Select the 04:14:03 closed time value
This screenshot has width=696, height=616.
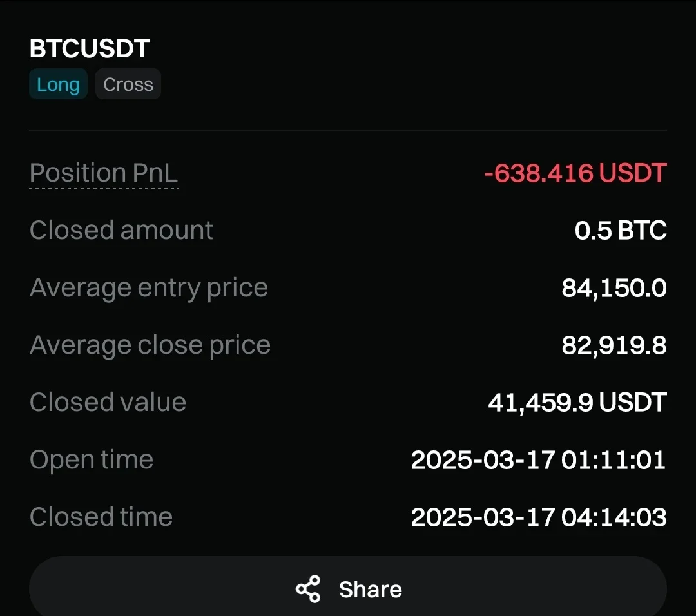pos(614,517)
